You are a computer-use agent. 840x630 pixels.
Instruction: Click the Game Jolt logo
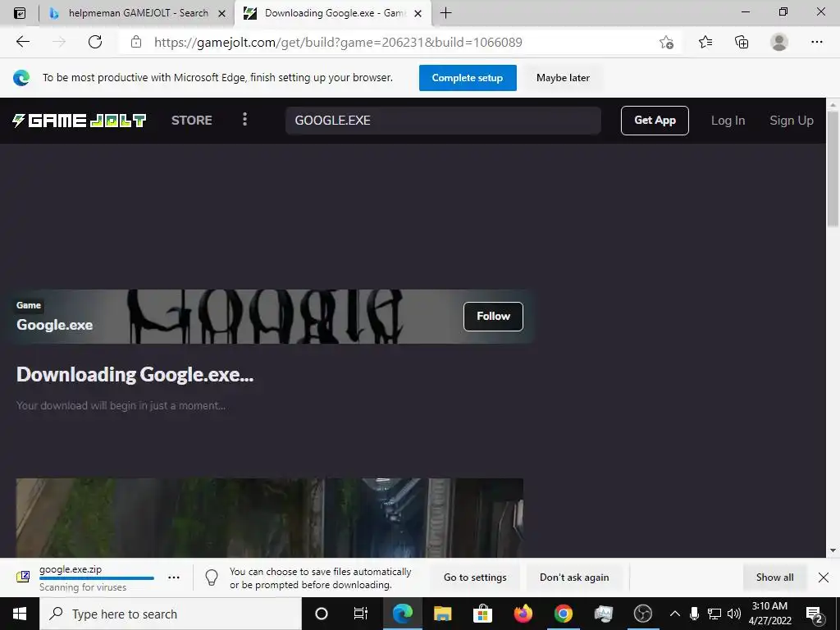coord(80,120)
